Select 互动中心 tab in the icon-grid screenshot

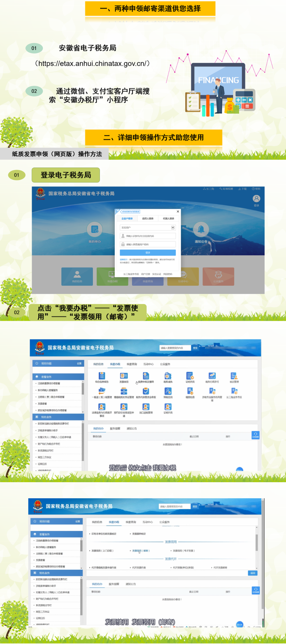pyautogui.click(x=148, y=364)
